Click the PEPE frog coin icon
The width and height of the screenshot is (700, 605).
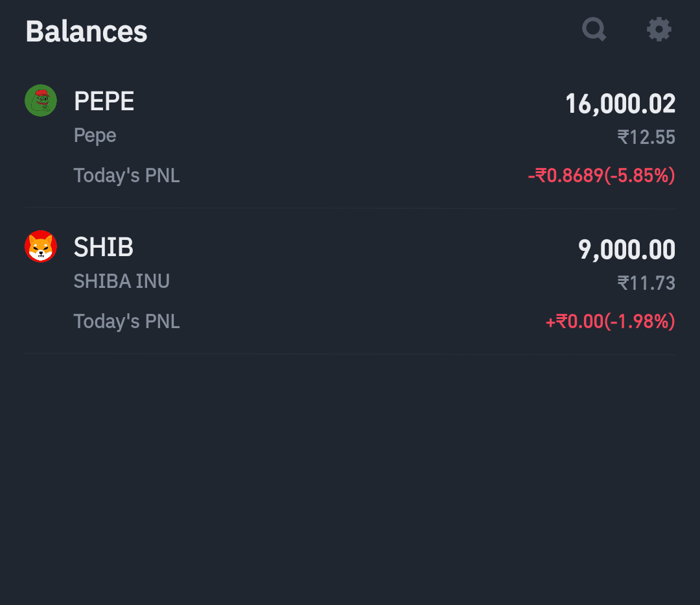pyautogui.click(x=41, y=101)
